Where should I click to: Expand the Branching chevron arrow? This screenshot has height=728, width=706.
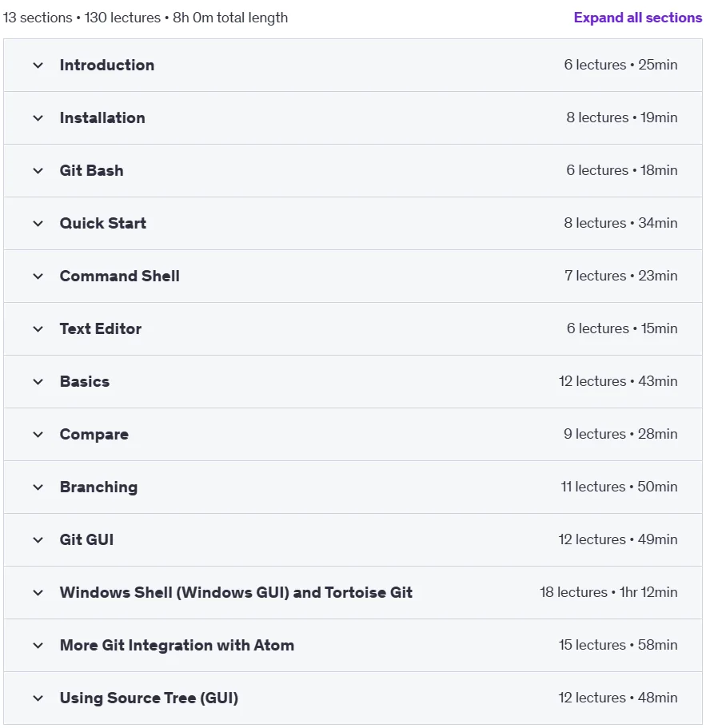tap(38, 487)
